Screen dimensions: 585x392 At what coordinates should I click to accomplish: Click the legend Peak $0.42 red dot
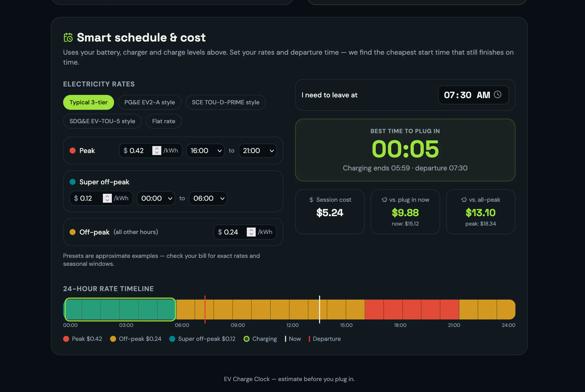(x=66, y=339)
